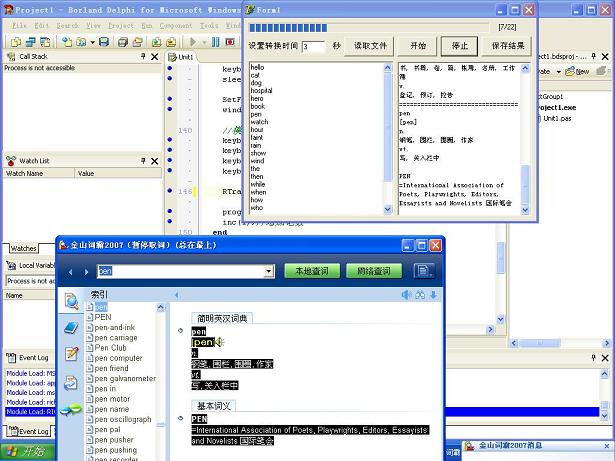Click the Toggle Form/Unit toolbar icon in Delphi
This screenshot has width=615, height=461.
click(45, 42)
